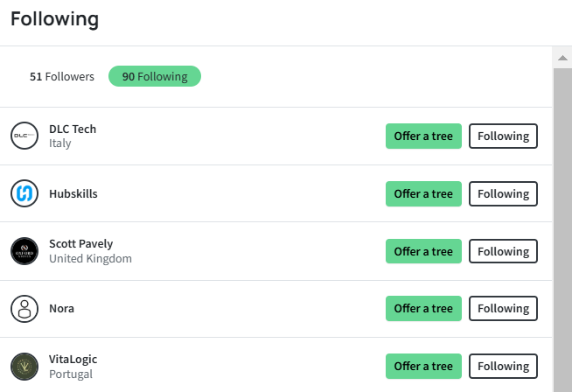
Task: Offer a tree to Nora
Action: coord(423,308)
